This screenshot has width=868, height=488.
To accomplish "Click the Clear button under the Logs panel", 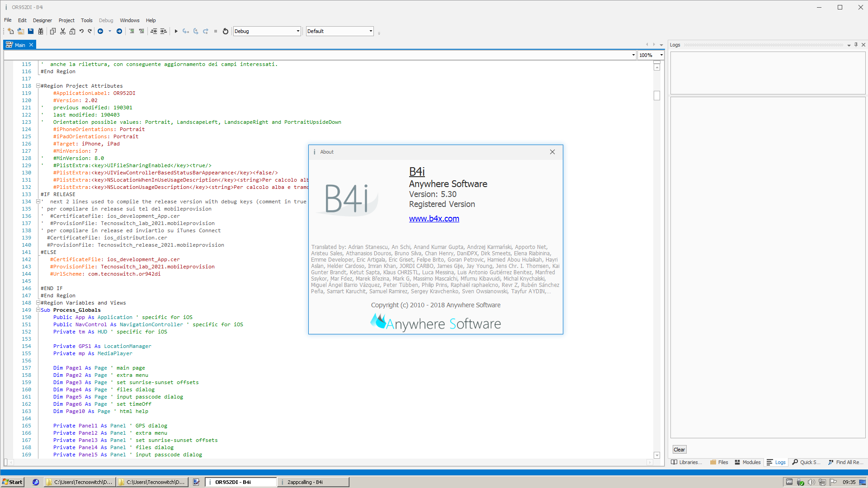I will (679, 449).
